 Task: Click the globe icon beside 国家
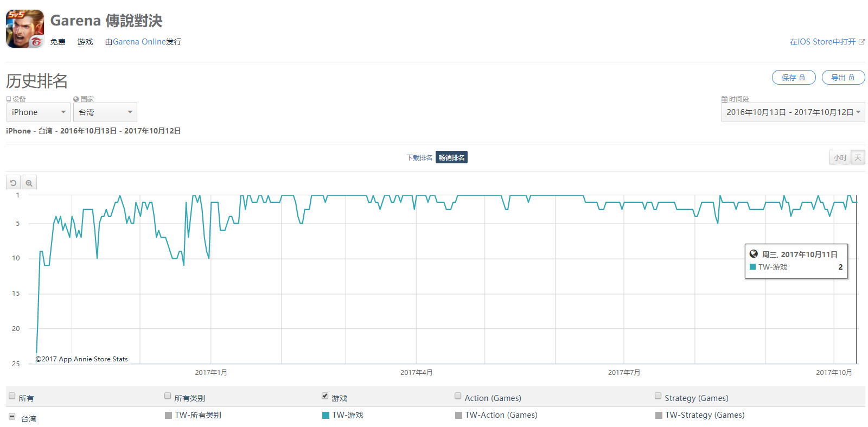pos(76,99)
